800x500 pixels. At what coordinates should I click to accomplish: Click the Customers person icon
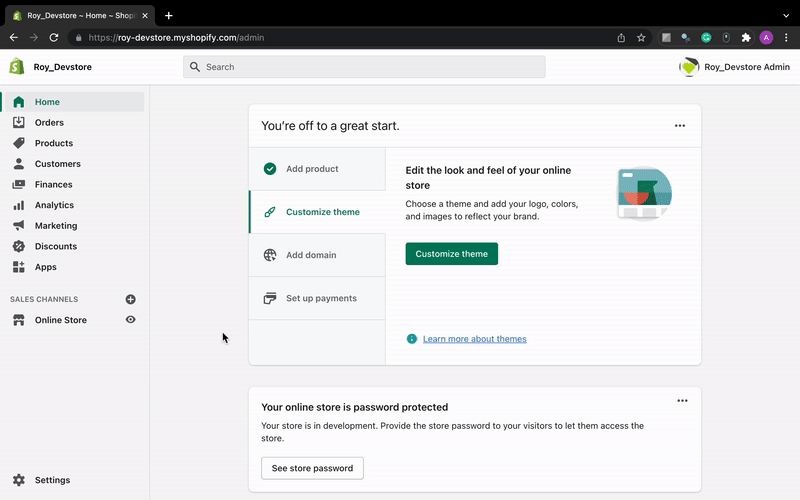(19, 164)
